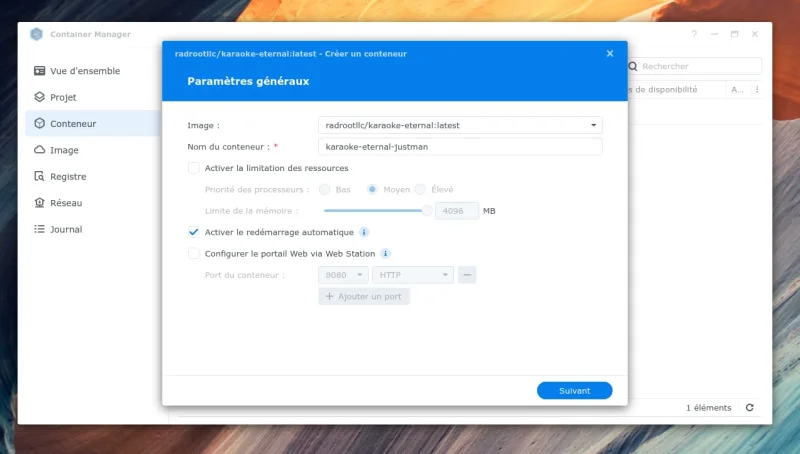Image resolution: width=800 pixels, height=454 pixels.
Task: Click the 1 éléments count text
Action: tap(708, 408)
